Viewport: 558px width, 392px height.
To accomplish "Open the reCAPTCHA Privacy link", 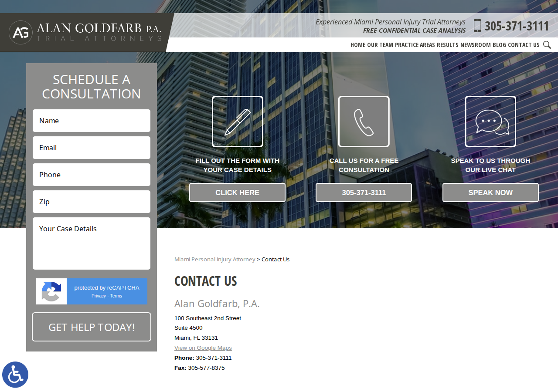I will 99,296.
